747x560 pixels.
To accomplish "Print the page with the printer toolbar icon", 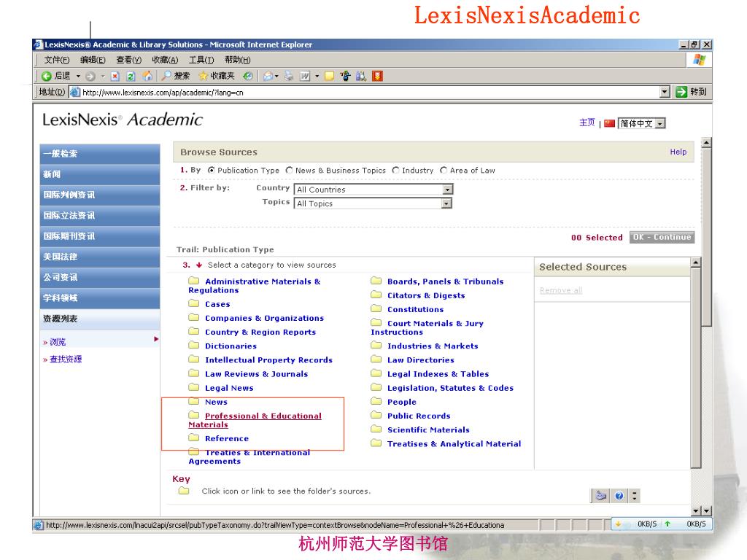I will [289, 76].
